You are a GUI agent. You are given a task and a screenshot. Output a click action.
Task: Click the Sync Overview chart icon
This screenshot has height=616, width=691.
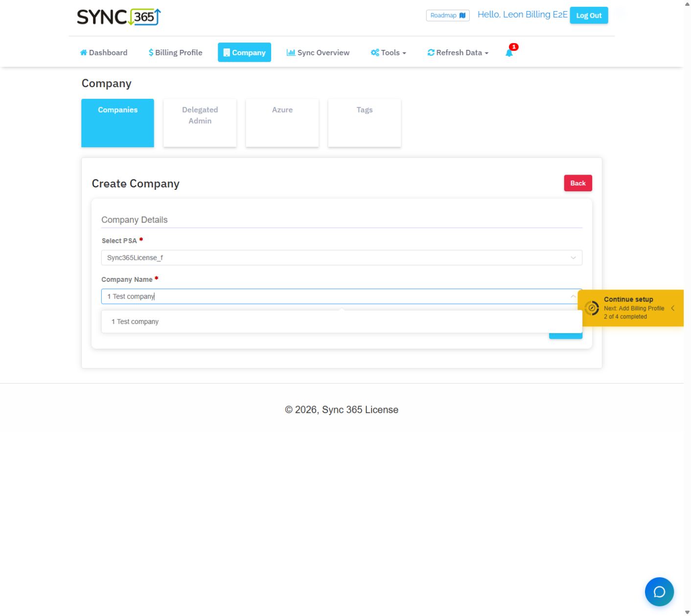pos(291,52)
